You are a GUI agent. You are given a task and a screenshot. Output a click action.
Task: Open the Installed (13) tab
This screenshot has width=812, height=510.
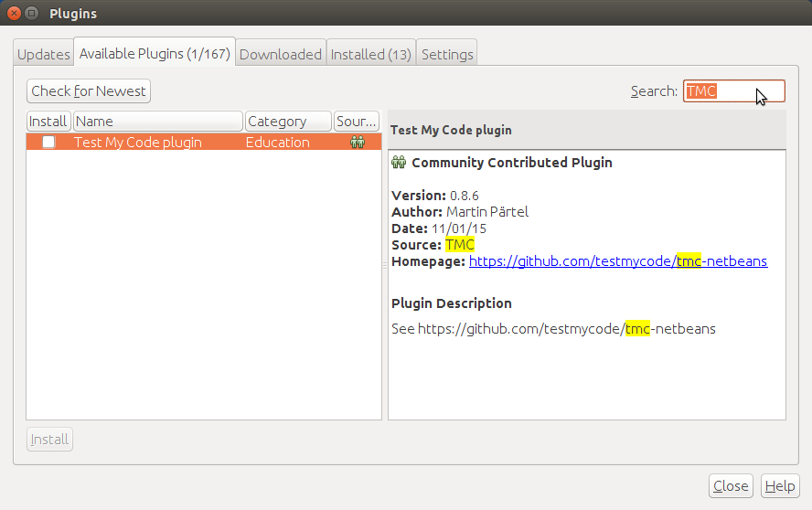point(370,54)
